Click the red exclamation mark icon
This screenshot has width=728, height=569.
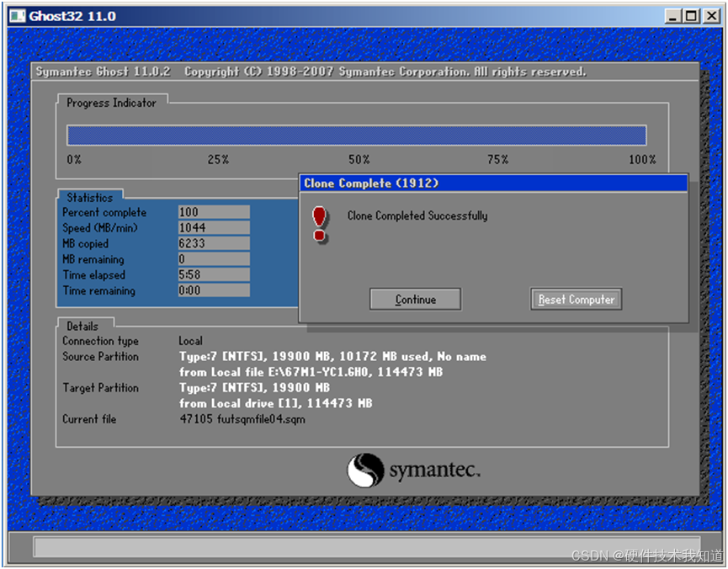(320, 225)
